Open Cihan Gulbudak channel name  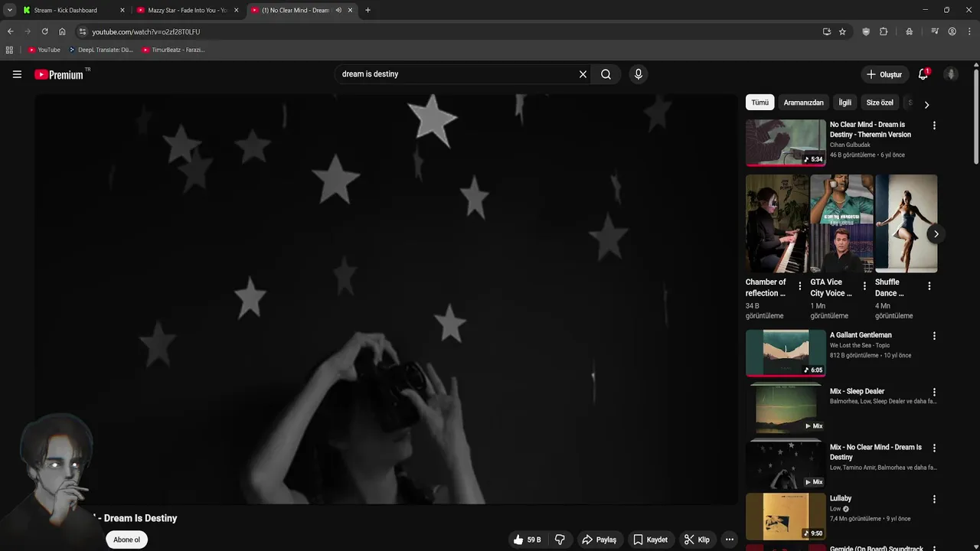850,145
